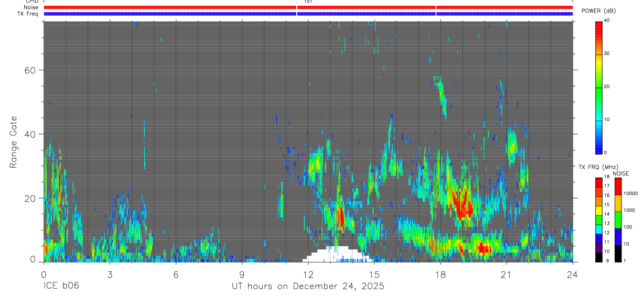Click the red segment of NOISE colorbar
This screenshot has width=644, height=297.
pyautogui.click(x=618, y=186)
